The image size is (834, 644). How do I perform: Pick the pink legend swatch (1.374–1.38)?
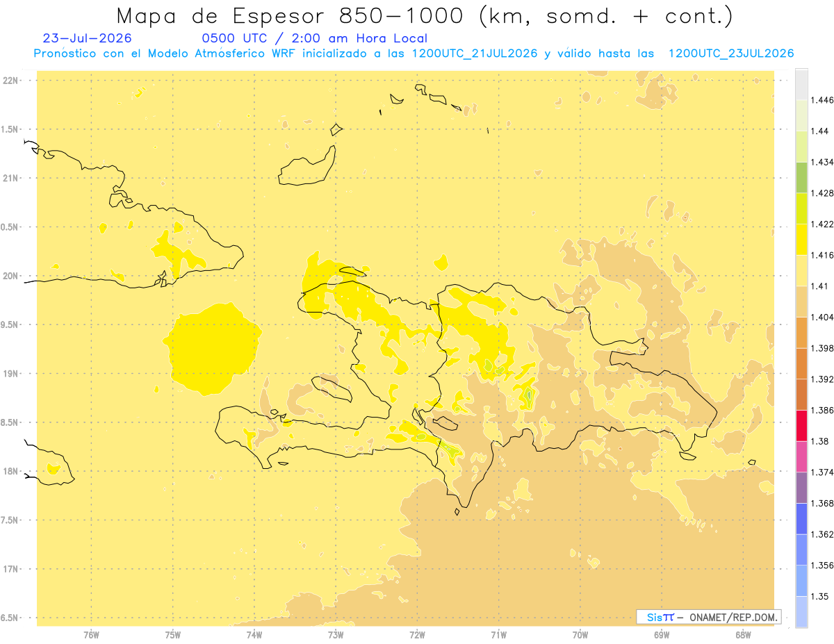pos(801,456)
